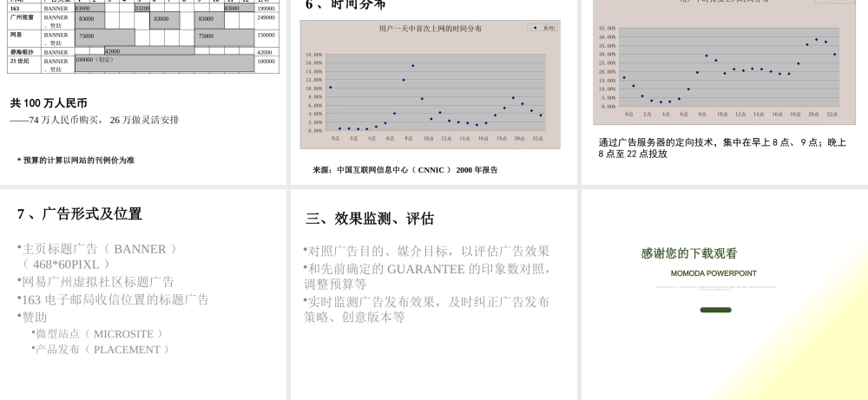Image resolution: width=868 pixels, height=400 pixels.
Task: Click the 网易 row label in the table
Action: tap(16, 35)
